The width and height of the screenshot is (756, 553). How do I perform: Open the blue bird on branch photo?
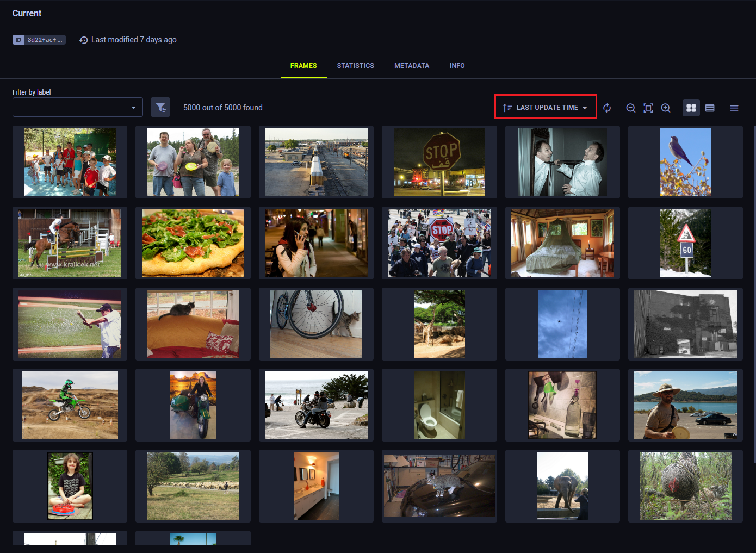point(685,162)
